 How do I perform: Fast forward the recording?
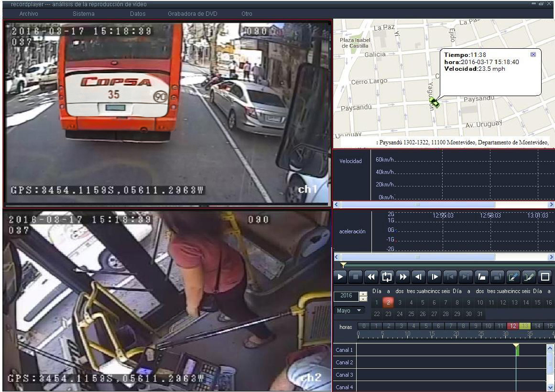tap(402, 276)
